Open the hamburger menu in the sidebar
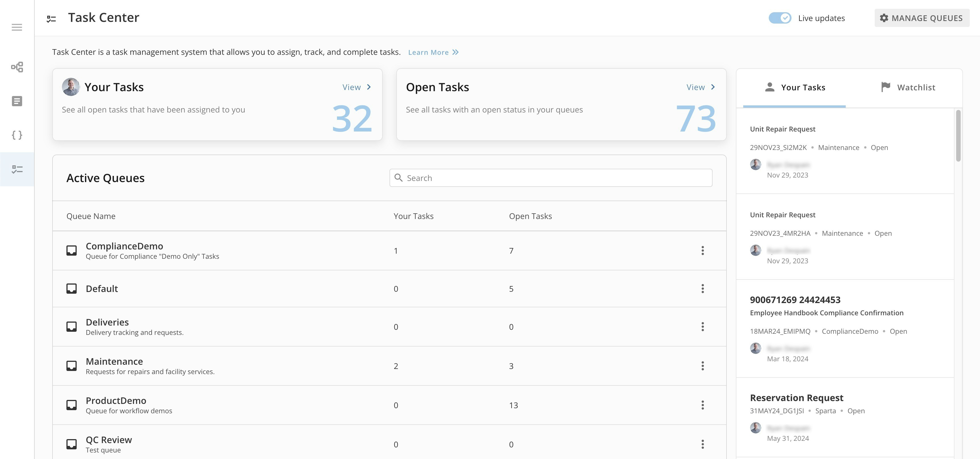This screenshot has width=980, height=459. coord(17,27)
